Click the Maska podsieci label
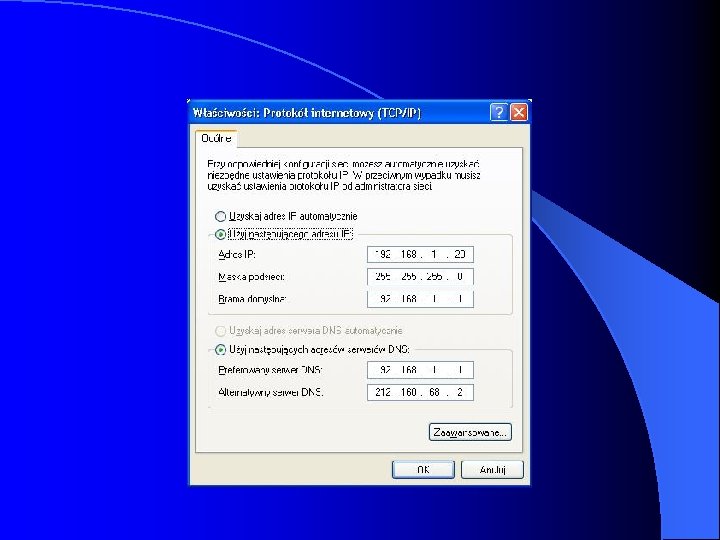The image size is (720, 540). (252, 277)
